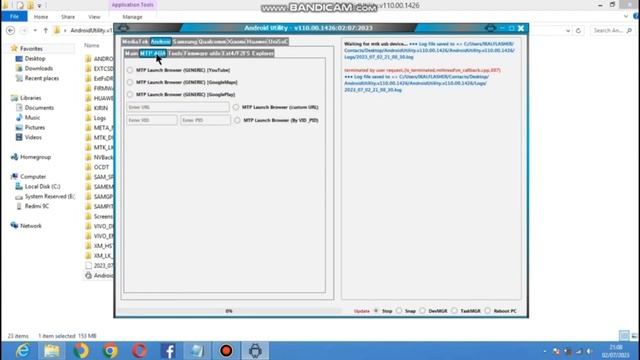Viewport: 640px width, 360px height.
Task: Open Internet Explorer from the taskbar
Action: point(22,351)
